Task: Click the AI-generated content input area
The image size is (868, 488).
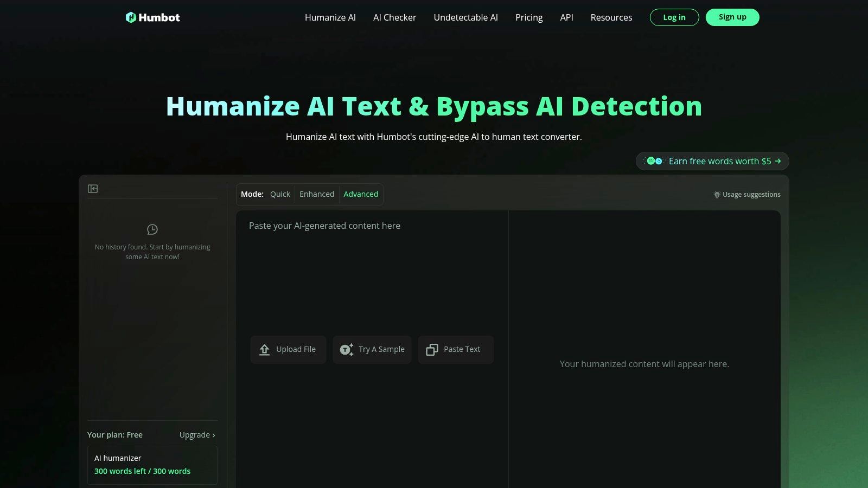Action: [372, 349]
